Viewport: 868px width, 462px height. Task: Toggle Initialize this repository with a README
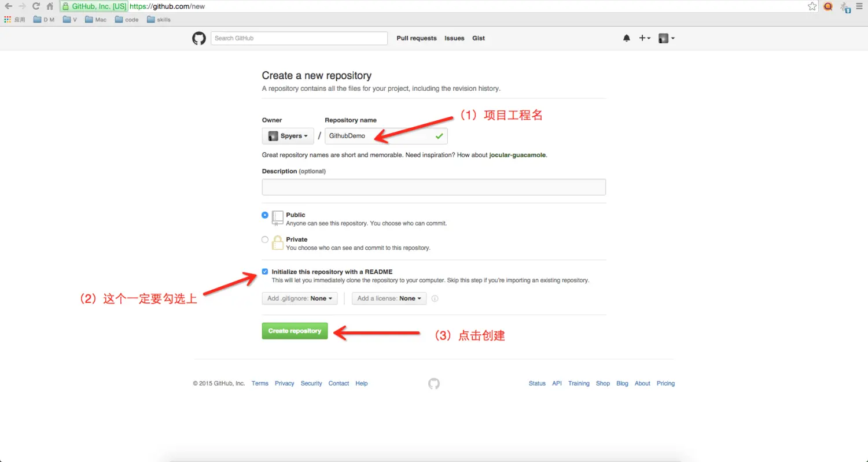coord(265,272)
